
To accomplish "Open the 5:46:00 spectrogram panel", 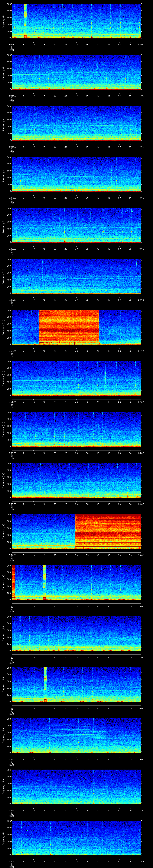I will click(x=76, y=123).
